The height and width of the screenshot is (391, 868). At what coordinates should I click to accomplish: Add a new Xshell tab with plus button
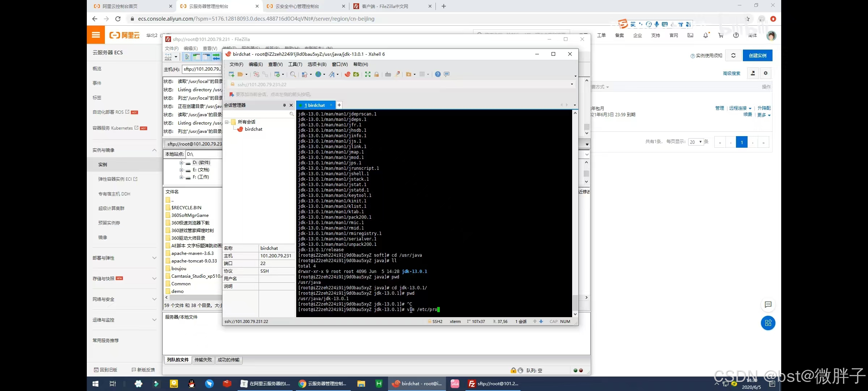339,105
